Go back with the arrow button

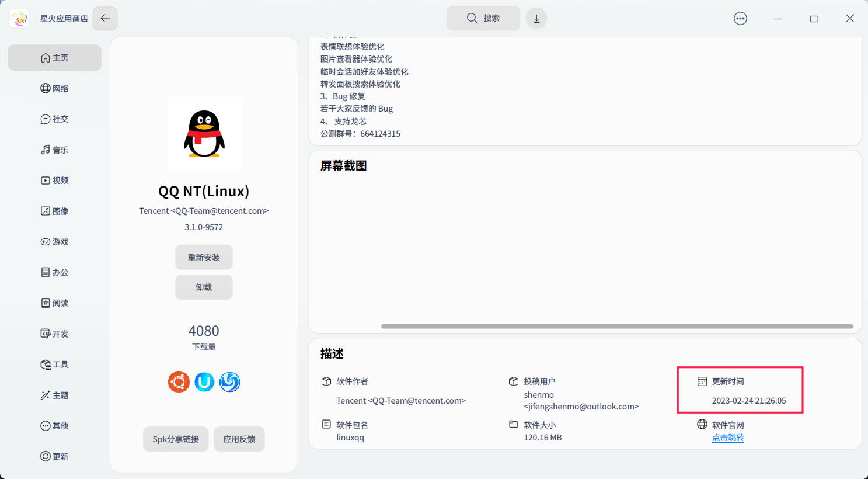tap(105, 18)
